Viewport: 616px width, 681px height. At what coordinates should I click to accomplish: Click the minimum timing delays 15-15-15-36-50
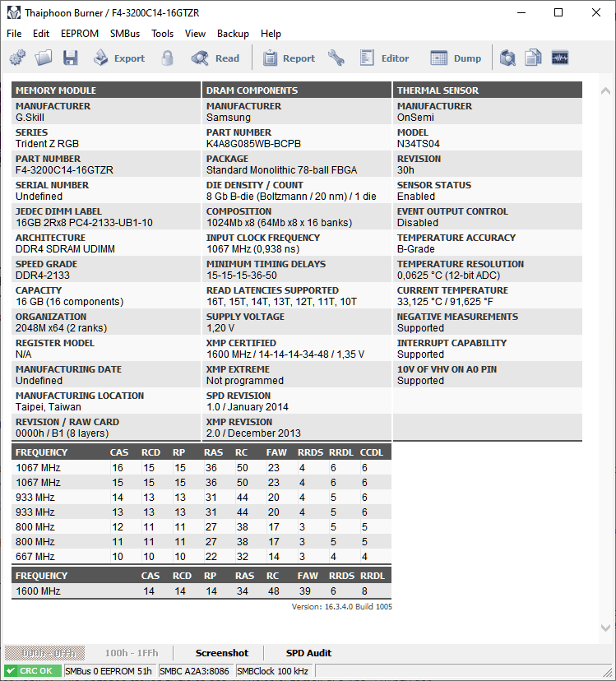coord(242,276)
